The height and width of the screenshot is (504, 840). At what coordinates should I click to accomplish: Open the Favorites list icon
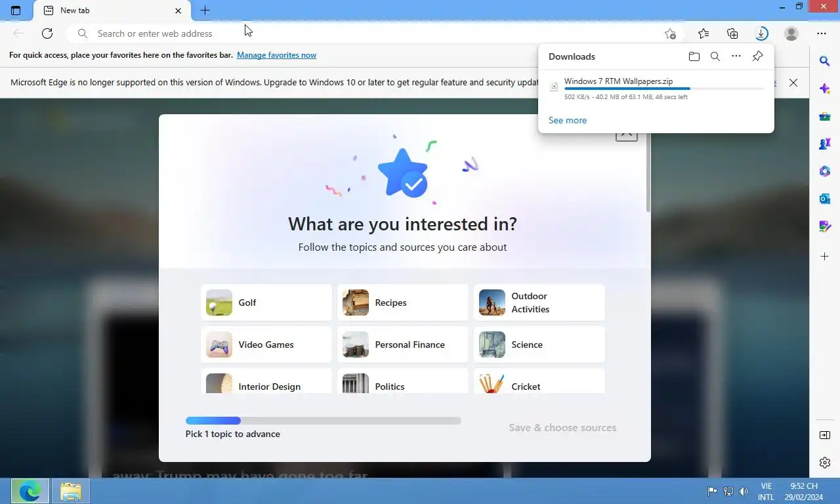[703, 33]
